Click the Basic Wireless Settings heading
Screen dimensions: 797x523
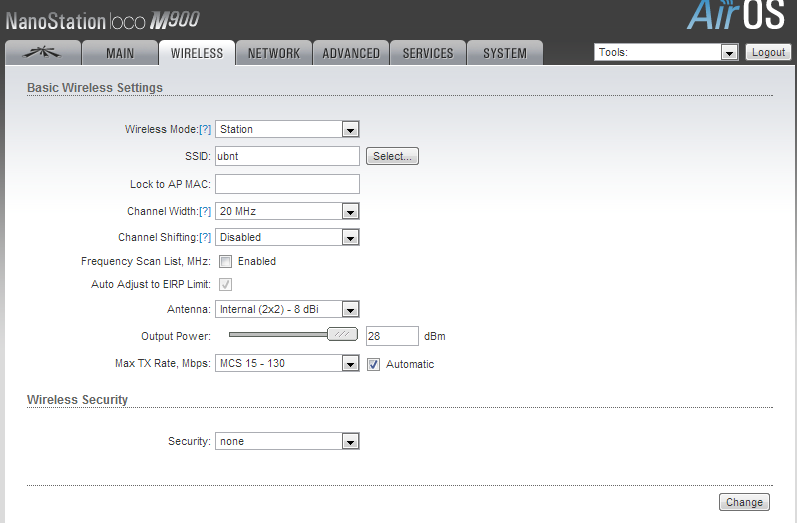(95, 87)
